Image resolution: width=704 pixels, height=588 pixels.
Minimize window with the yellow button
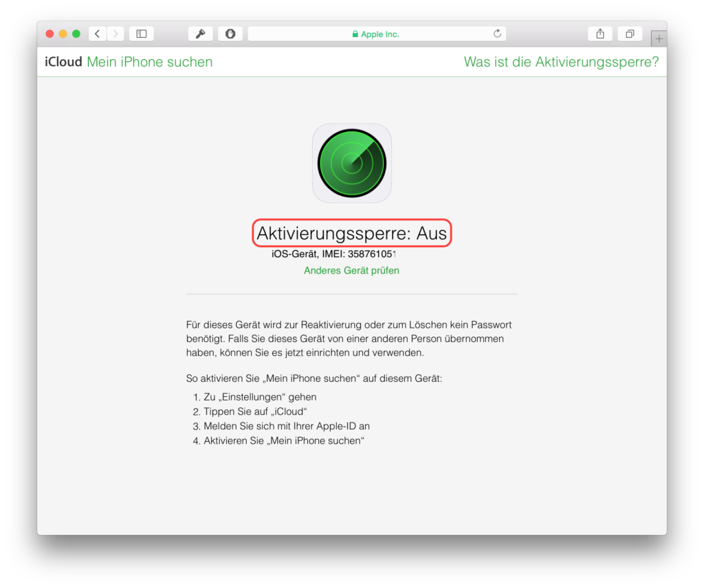pyautogui.click(x=63, y=34)
